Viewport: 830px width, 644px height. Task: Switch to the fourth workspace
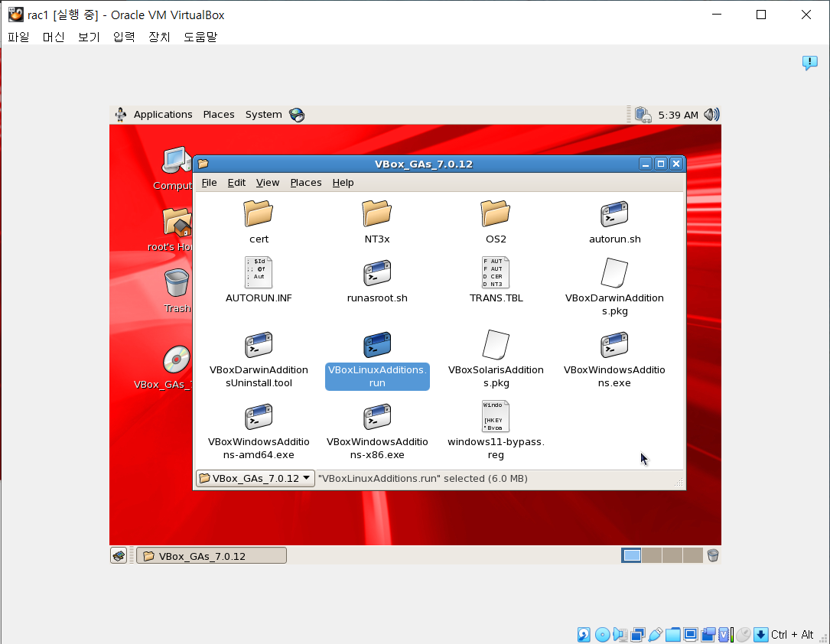point(693,555)
